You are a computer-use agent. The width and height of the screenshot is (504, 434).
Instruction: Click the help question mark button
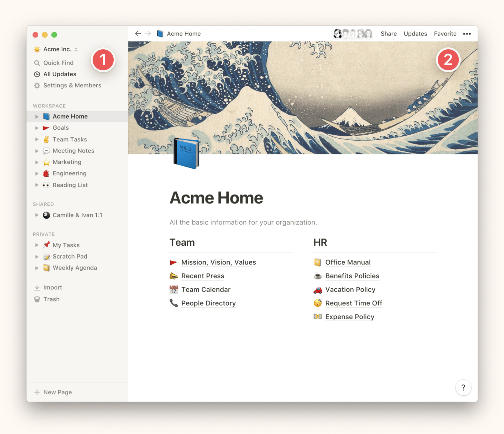click(463, 387)
